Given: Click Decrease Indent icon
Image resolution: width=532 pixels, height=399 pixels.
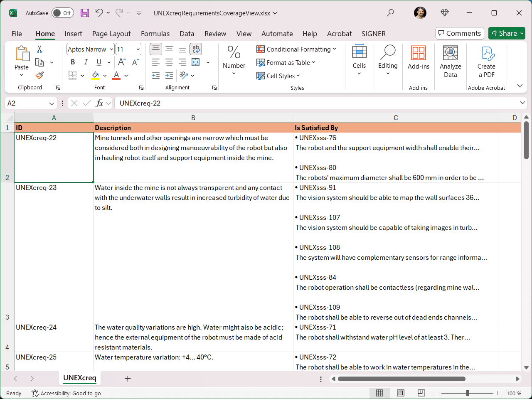Looking at the screenshot, I should (x=156, y=75).
